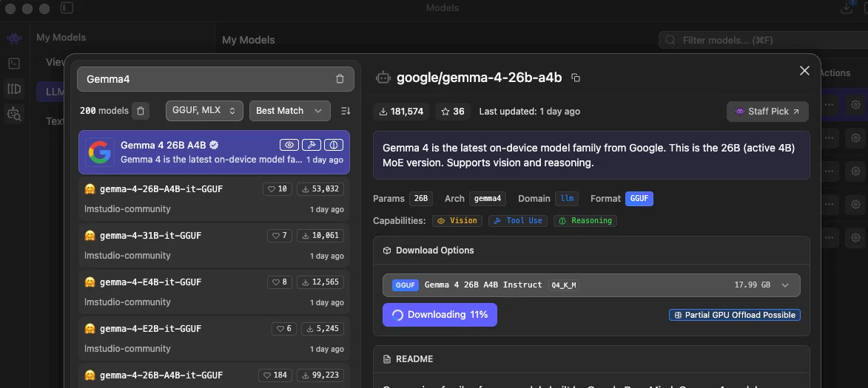The height and width of the screenshot is (388, 868).
Task: Click the 10 likes badge on gemma-4-26B-A4B-it-GGUF
Action: pos(277,189)
